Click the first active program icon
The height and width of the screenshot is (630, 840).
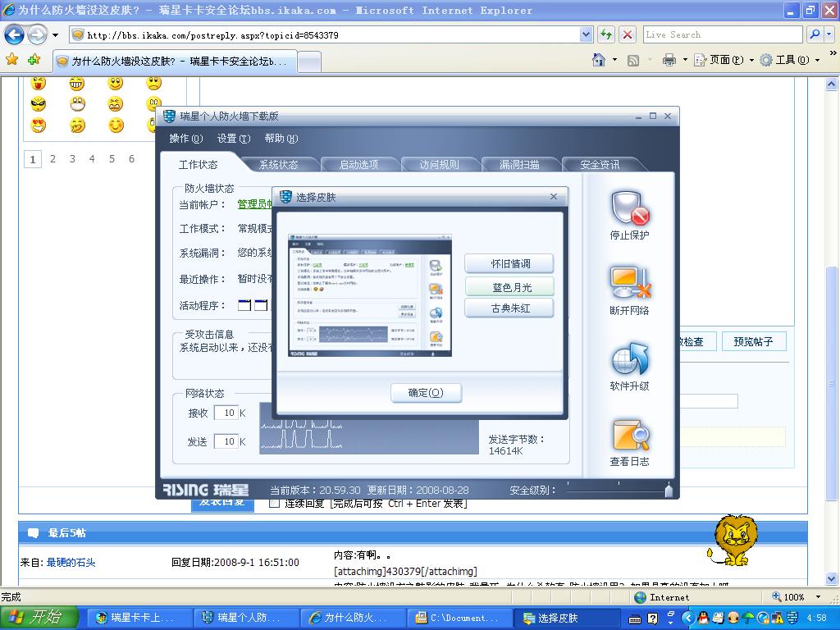[244, 305]
